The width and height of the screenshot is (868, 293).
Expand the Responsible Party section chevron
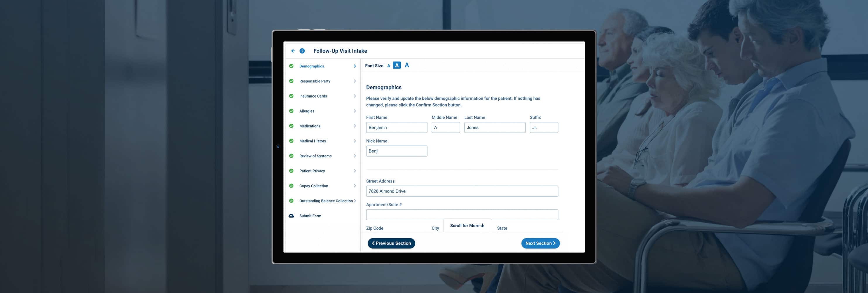click(x=354, y=81)
